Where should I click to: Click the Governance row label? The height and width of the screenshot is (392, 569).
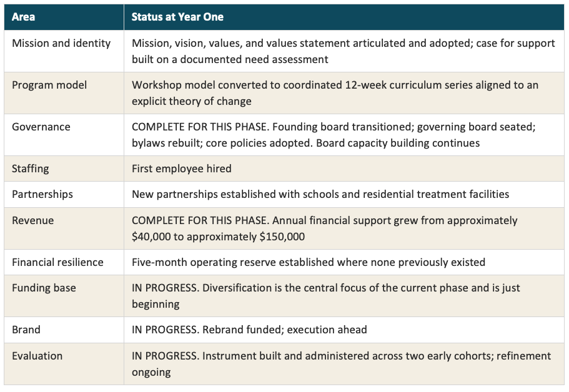tap(41, 127)
